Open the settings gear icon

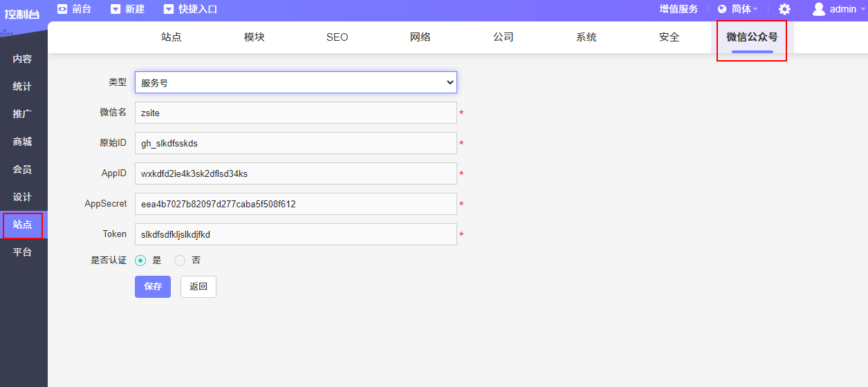point(784,9)
